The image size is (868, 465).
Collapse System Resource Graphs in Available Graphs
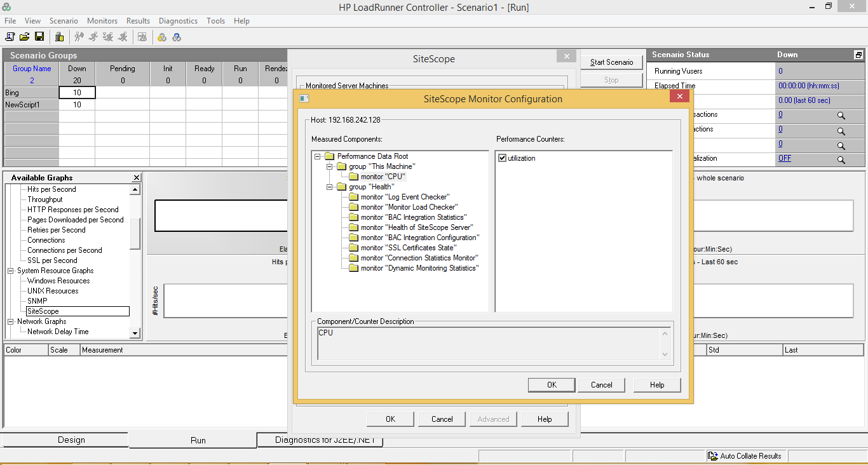pos(11,271)
